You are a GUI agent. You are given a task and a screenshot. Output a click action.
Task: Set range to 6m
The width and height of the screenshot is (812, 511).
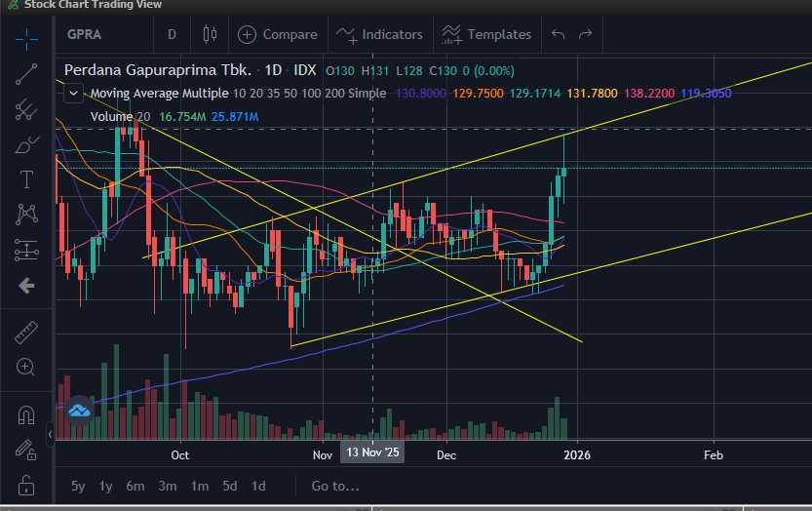135,486
